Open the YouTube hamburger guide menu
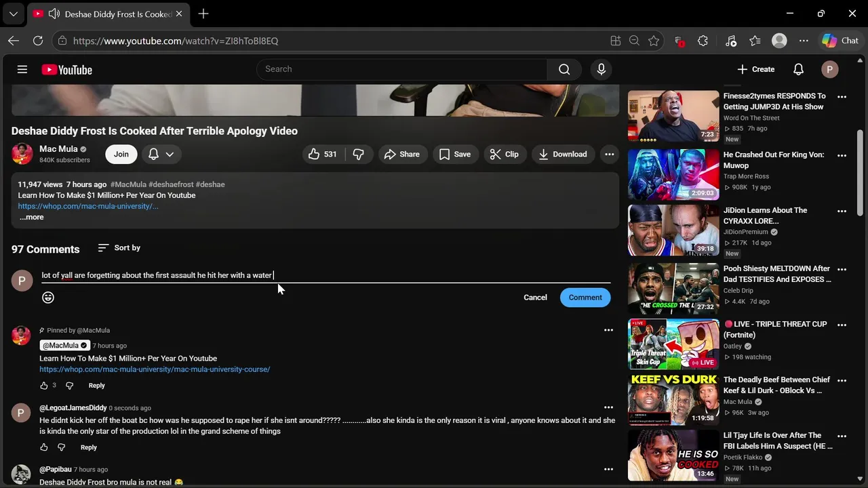868x488 pixels. tap(22, 69)
